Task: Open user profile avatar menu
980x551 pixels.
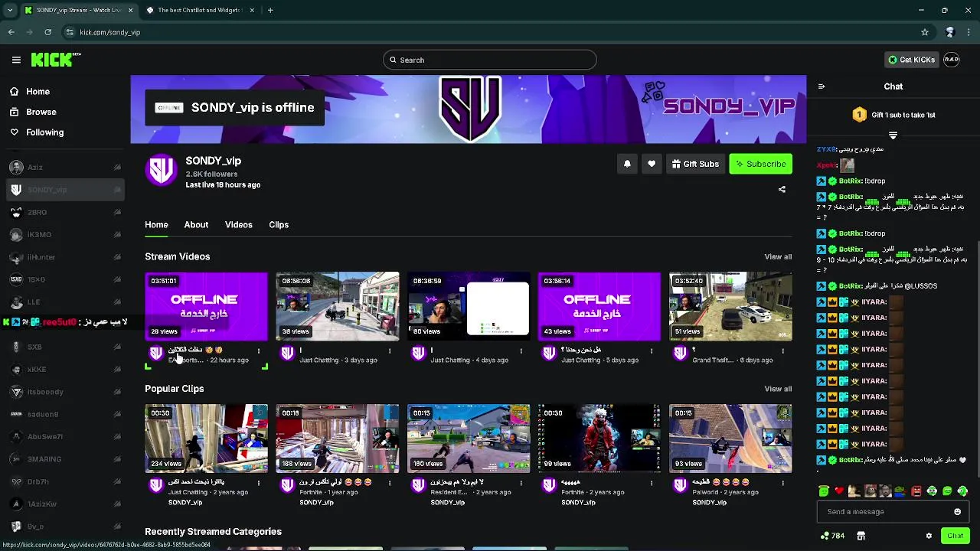Action: pos(952,60)
